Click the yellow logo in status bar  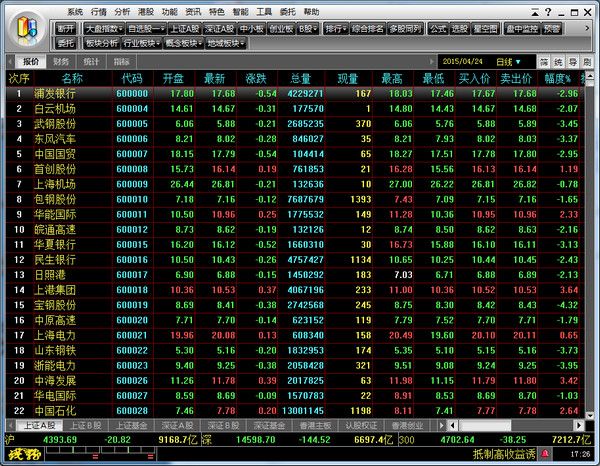point(24,454)
